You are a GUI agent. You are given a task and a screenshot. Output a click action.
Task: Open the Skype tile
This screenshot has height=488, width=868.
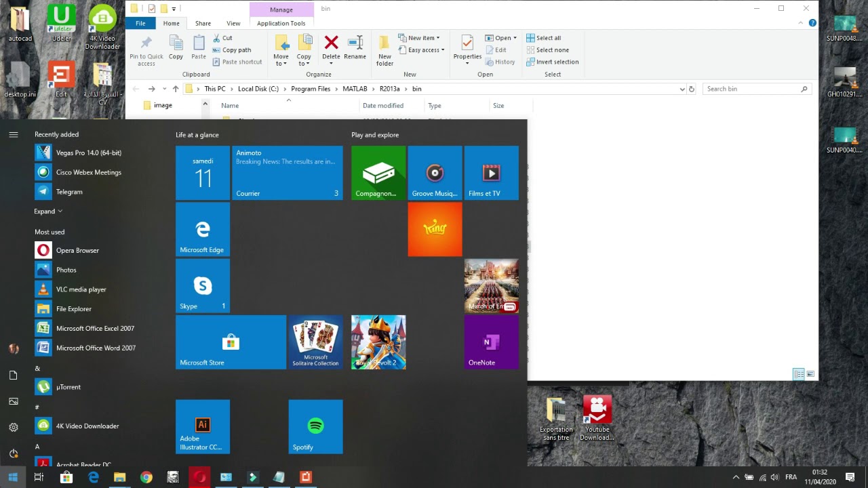point(203,286)
